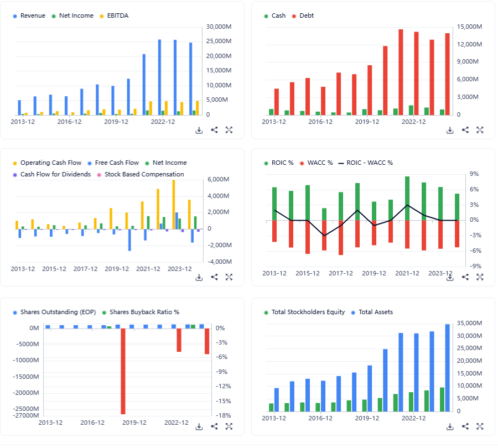This screenshot has width=498, height=448.
Task: Expand the Shares Outstanding chart fullscreen
Action: (x=229, y=426)
